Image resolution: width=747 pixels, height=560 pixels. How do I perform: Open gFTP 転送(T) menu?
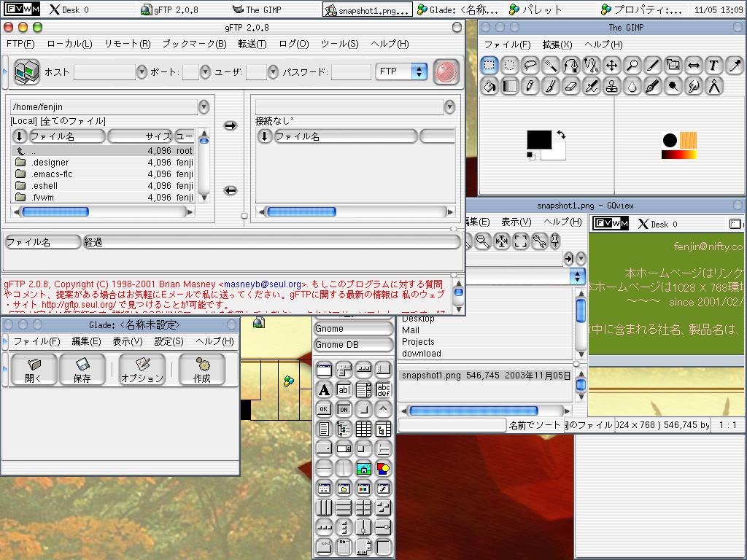pos(252,44)
